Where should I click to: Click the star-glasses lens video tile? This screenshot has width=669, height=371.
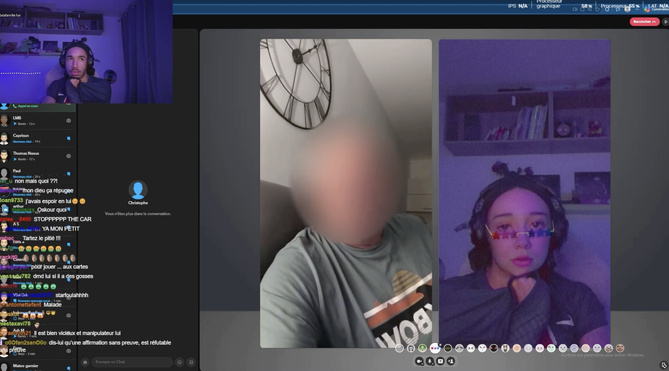[524, 194]
